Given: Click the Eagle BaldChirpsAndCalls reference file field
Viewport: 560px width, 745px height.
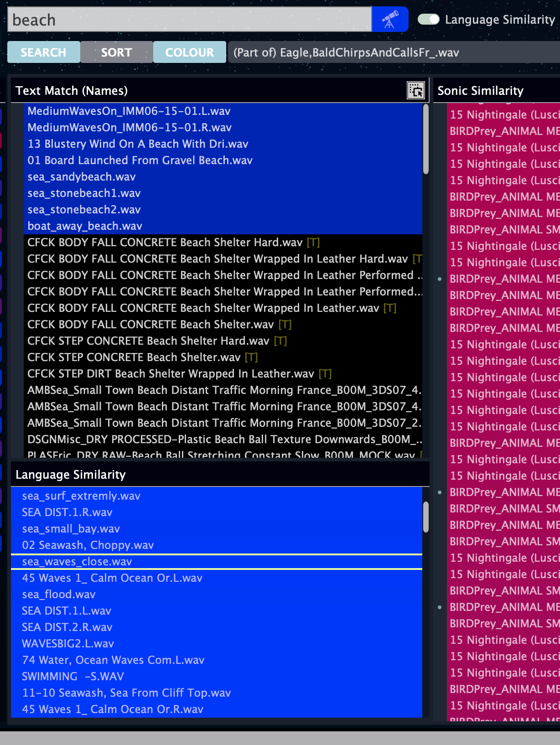Looking at the screenshot, I should (392, 52).
